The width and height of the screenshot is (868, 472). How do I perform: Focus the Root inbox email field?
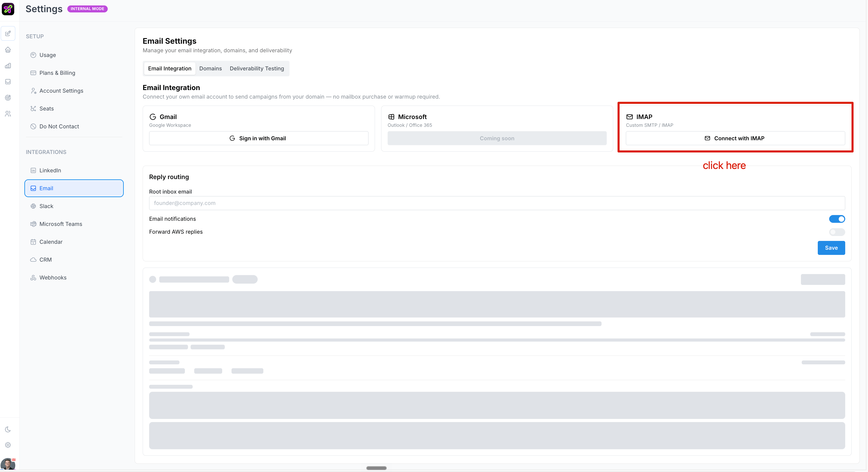click(497, 203)
